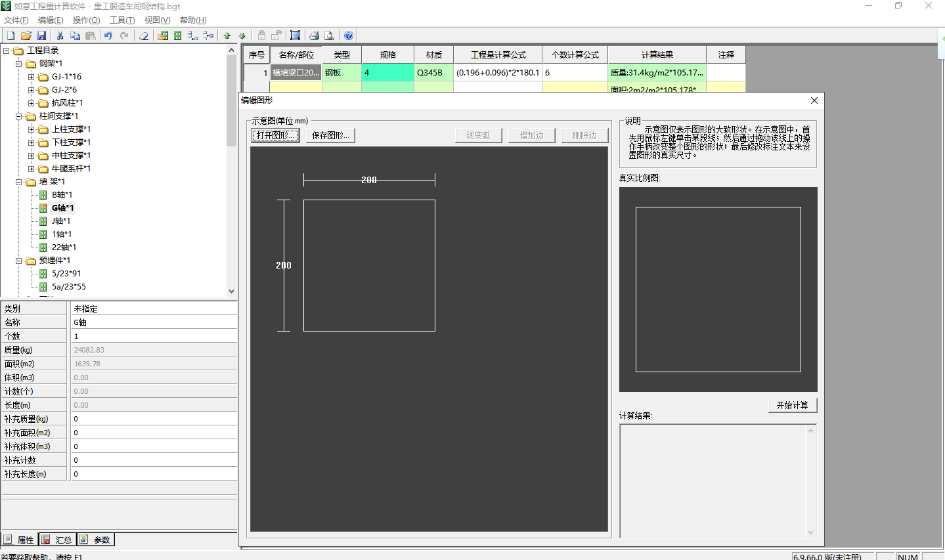Click the 线变弧 button
Image resolution: width=945 pixels, height=560 pixels.
coord(478,135)
